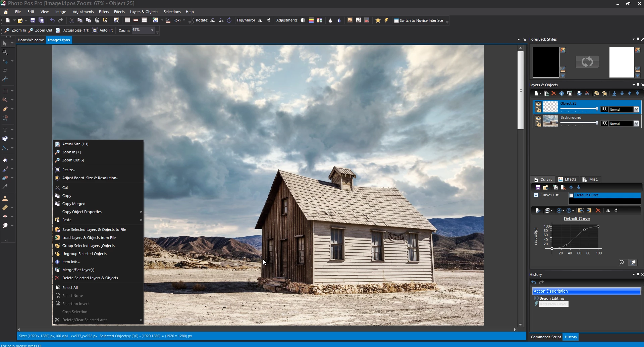Open the Filters menu

(x=104, y=12)
